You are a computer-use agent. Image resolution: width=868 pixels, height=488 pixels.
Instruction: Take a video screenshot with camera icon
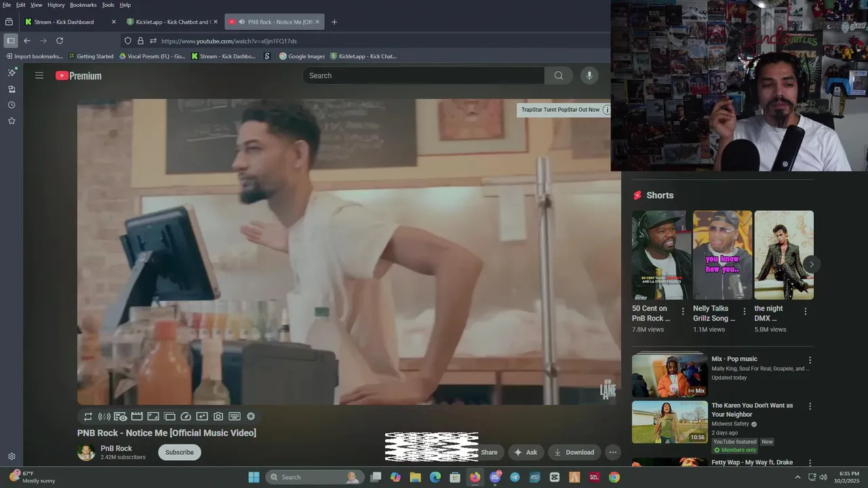pyautogui.click(x=218, y=417)
